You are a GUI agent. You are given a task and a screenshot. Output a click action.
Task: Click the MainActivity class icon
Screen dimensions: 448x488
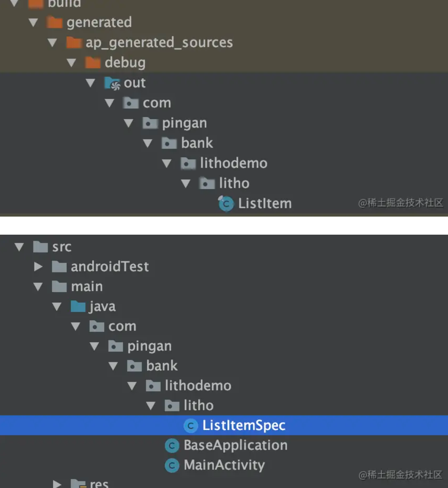click(172, 465)
